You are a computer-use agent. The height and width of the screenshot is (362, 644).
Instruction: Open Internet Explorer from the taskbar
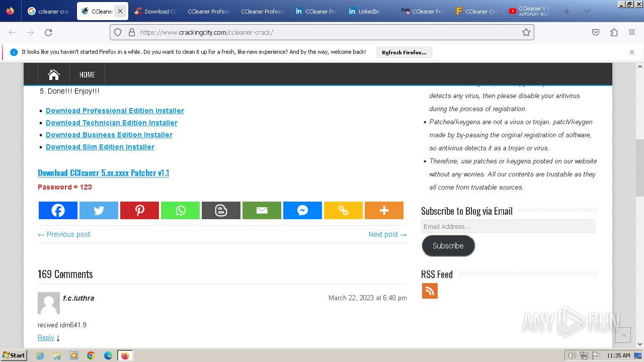40,355
